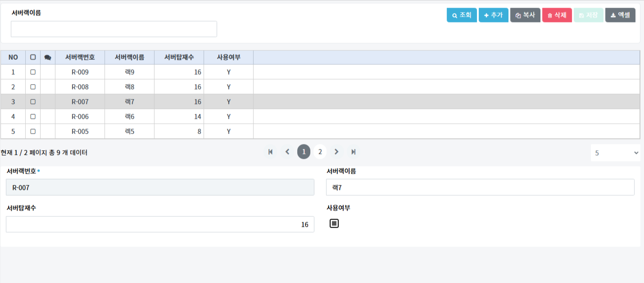Image resolution: width=644 pixels, height=283 pixels.
Task: Sort by 서버랙이름 column header
Action: 130,57
